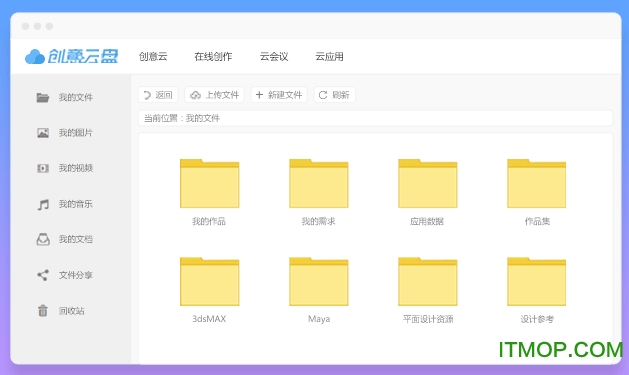Screen dimensions: 629x375
Task: Select 我的文档 label in sidebar
Action: tap(76, 239)
